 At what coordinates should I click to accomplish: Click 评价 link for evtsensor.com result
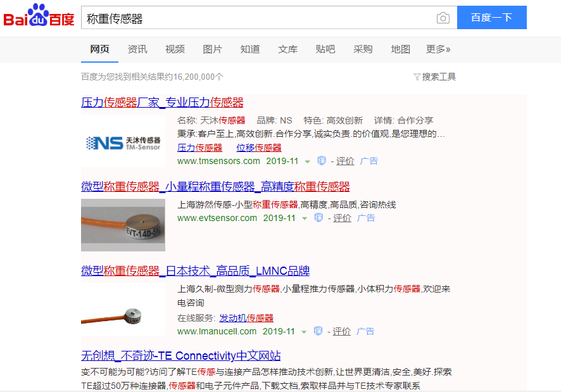342,218
